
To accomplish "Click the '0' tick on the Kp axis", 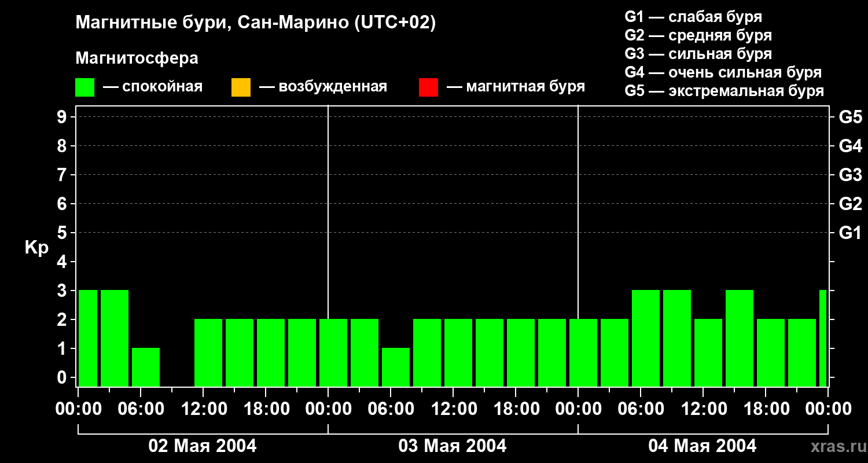I will pyautogui.click(x=63, y=377).
